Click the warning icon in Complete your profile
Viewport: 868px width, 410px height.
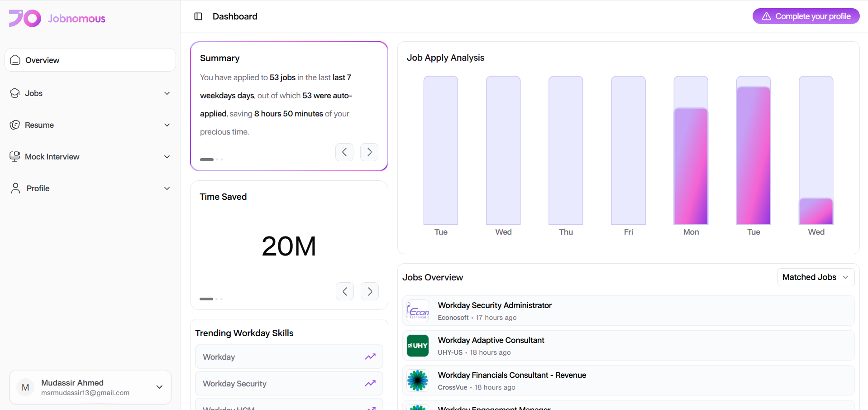(766, 16)
